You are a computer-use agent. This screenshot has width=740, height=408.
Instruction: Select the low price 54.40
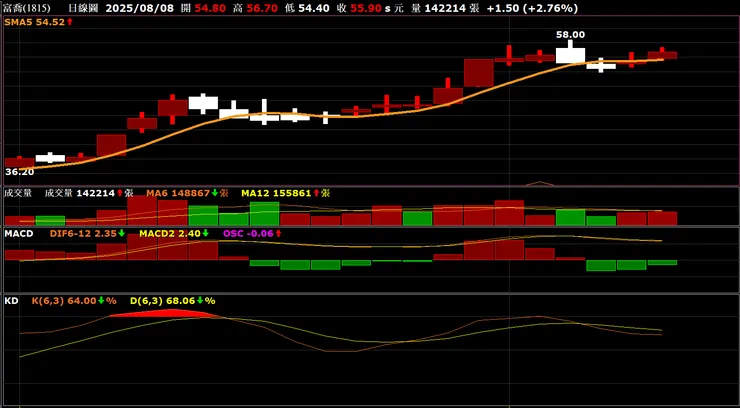coord(314,8)
